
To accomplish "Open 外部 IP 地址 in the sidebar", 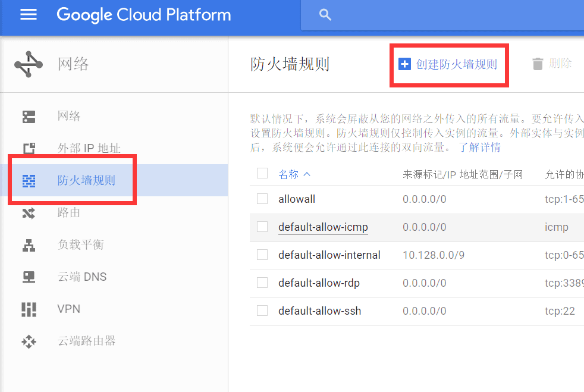I will tap(89, 148).
